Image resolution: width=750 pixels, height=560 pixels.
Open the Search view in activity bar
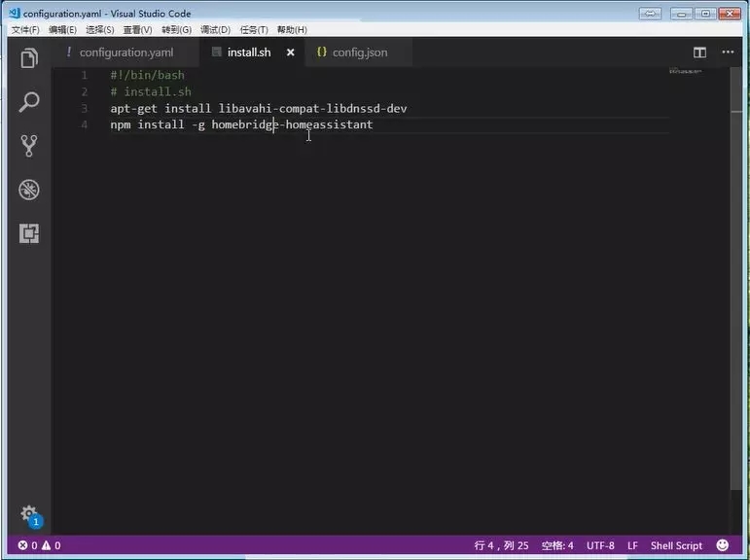point(29,102)
